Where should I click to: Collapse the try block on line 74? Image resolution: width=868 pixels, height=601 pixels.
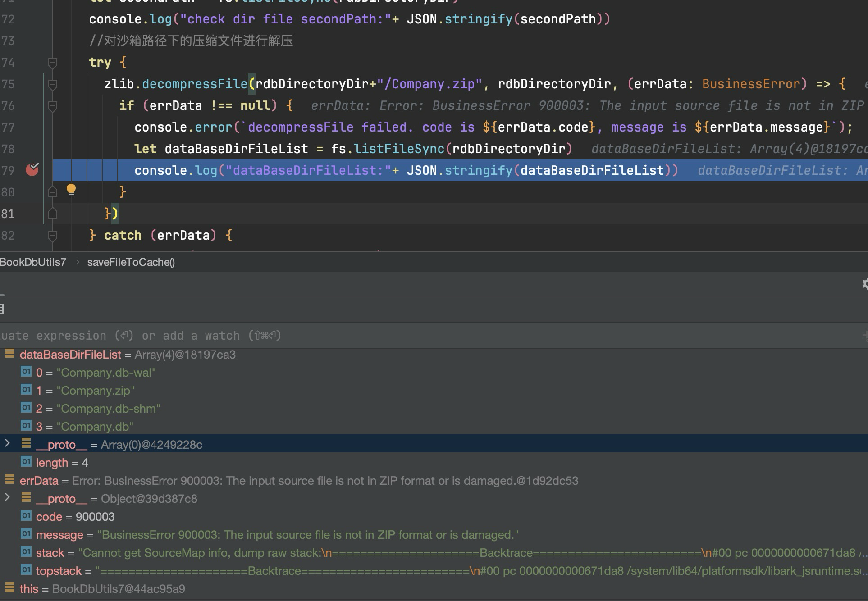[52, 63]
